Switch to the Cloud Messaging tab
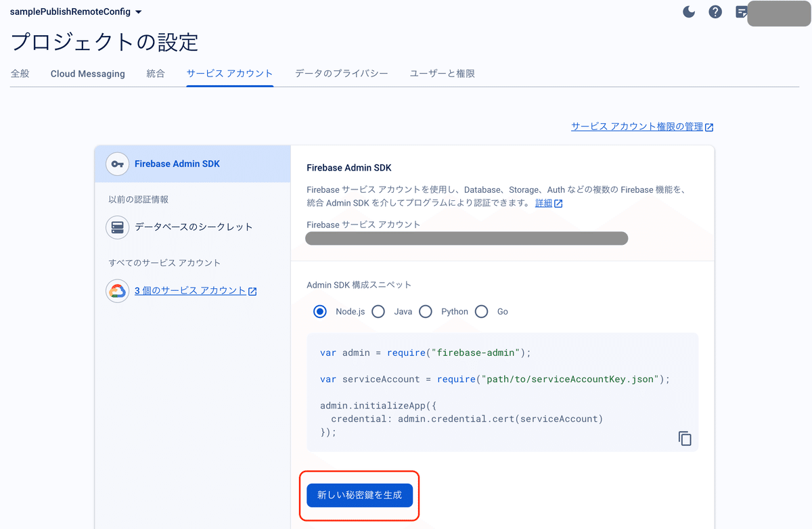The height and width of the screenshot is (529, 812). (87, 73)
